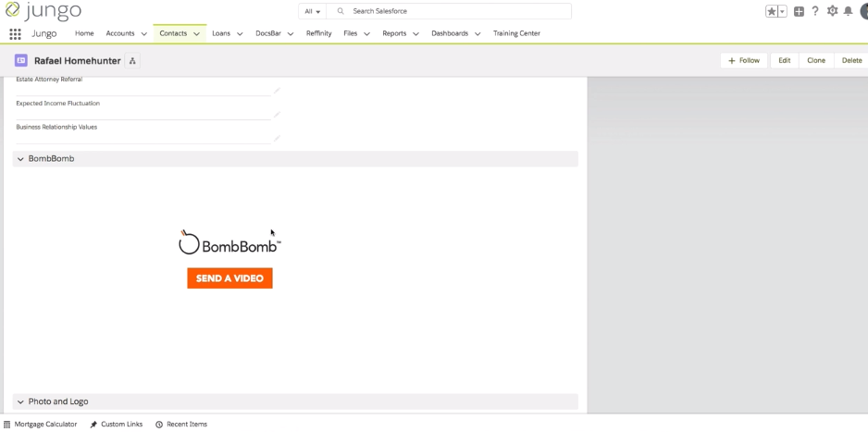
Task: Open the DocsBar tab
Action: [268, 33]
